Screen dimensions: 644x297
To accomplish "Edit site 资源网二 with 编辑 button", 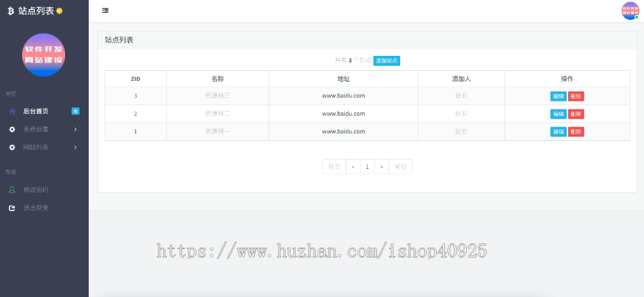I will [x=558, y=115].
